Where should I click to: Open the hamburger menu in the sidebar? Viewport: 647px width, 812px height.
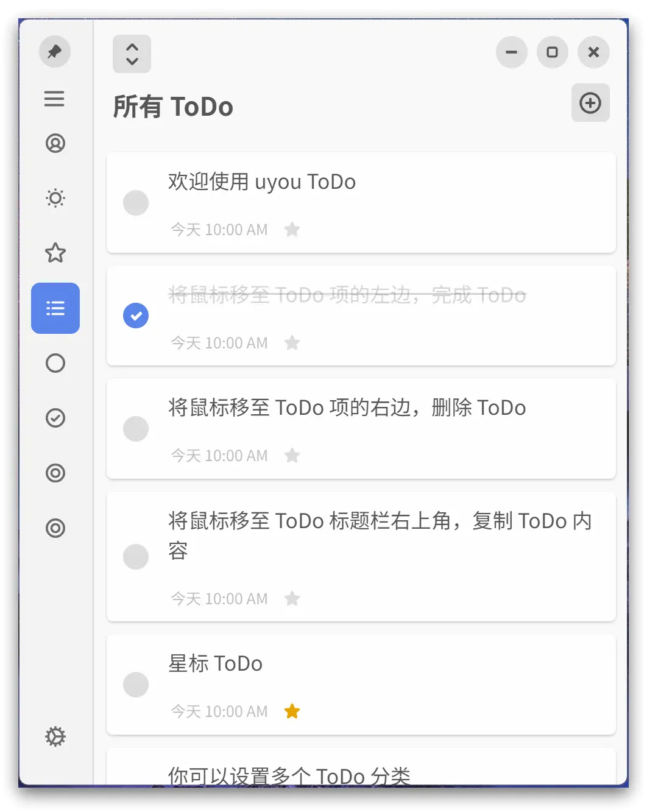[x=55, y=99]
